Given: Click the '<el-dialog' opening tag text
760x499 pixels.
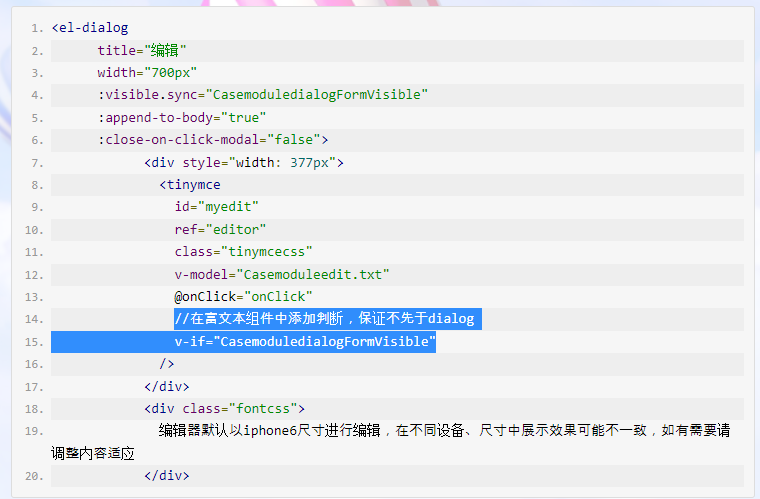Looking at the screenshot, I should pos(90,28).
